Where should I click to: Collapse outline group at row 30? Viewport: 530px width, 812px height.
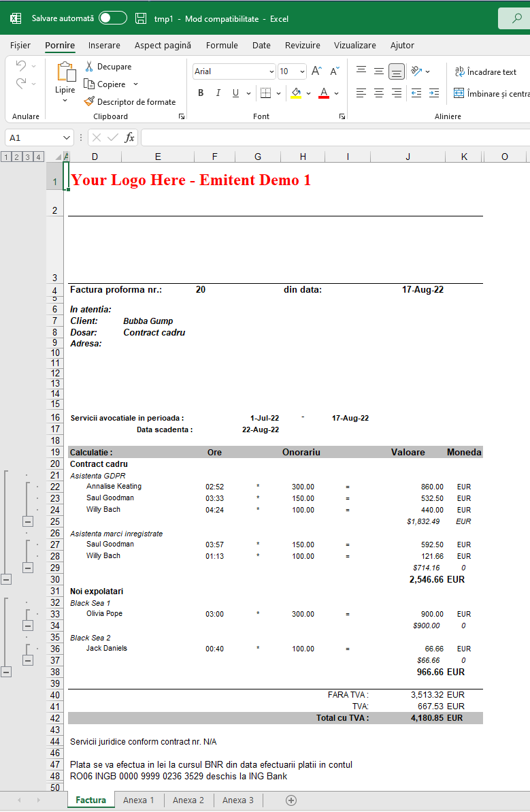pos(6,579)
